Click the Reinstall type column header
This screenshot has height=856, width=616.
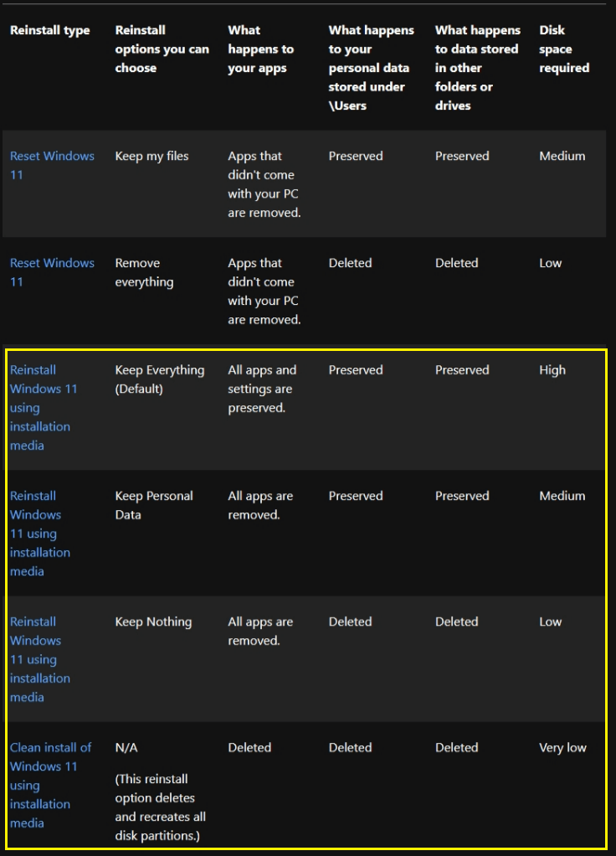pos(49,30)
